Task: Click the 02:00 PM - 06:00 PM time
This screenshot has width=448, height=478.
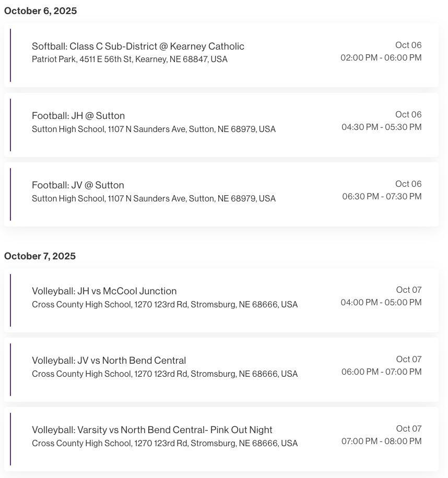Action: click(381, 58)
